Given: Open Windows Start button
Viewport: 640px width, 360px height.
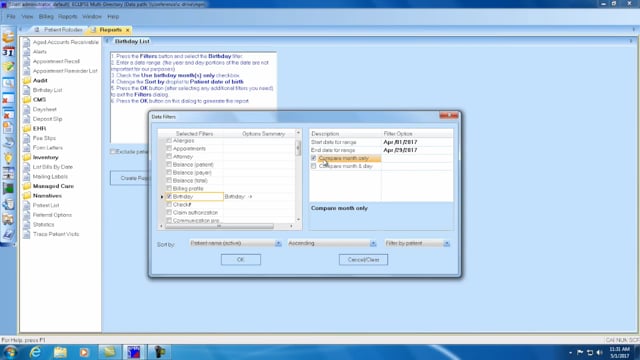Looking at the screenshot, I should [x=10, y=352].
